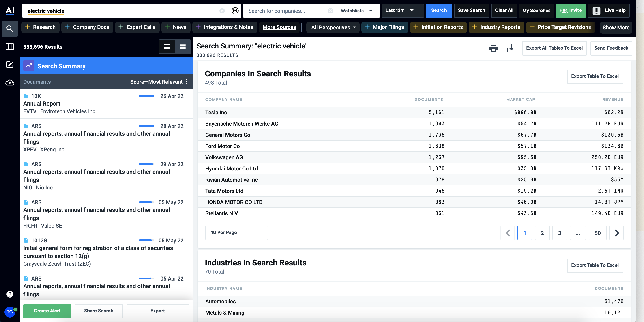Viewport: 644px width, 322px height.
Task: Open Score—Most Relevant sort dropdown
Action: point(156,82)
